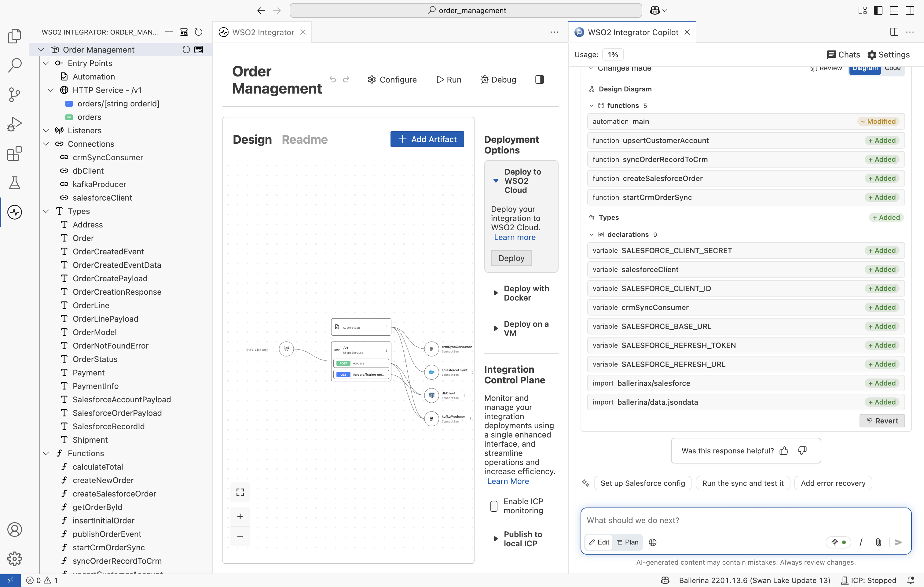Open Source Control view in activity bar

coord(14,94)
